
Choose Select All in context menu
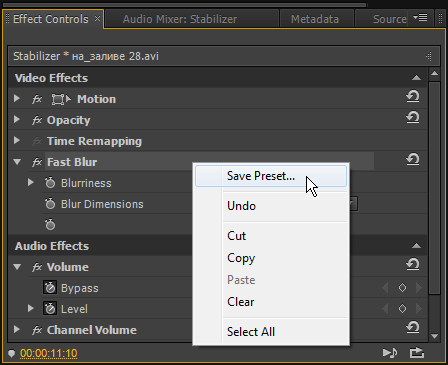271,332
